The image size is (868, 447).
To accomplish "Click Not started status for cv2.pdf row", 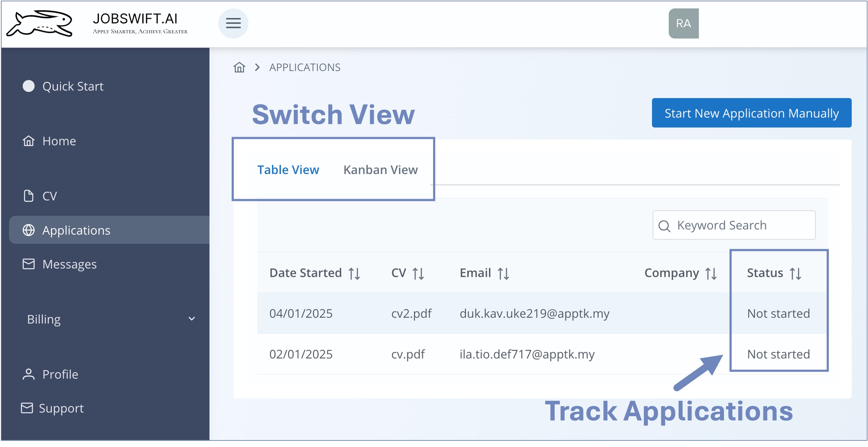I will 778,314.
